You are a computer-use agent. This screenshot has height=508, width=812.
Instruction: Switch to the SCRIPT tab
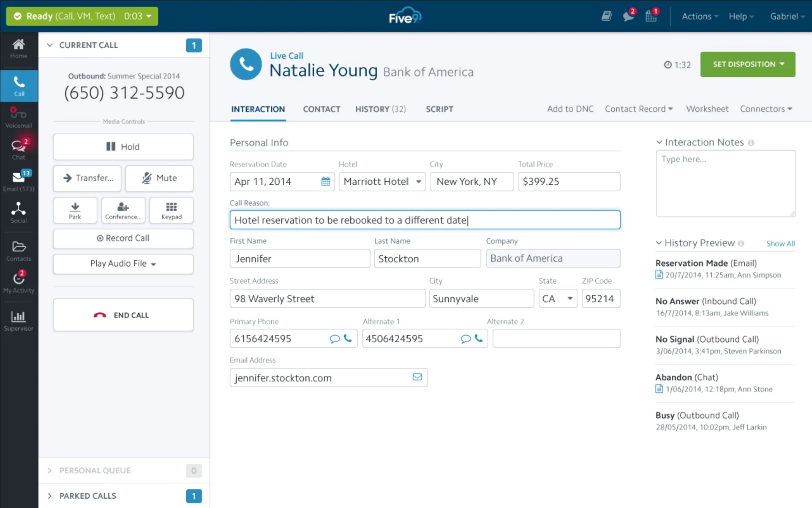[x=440, y=109]
